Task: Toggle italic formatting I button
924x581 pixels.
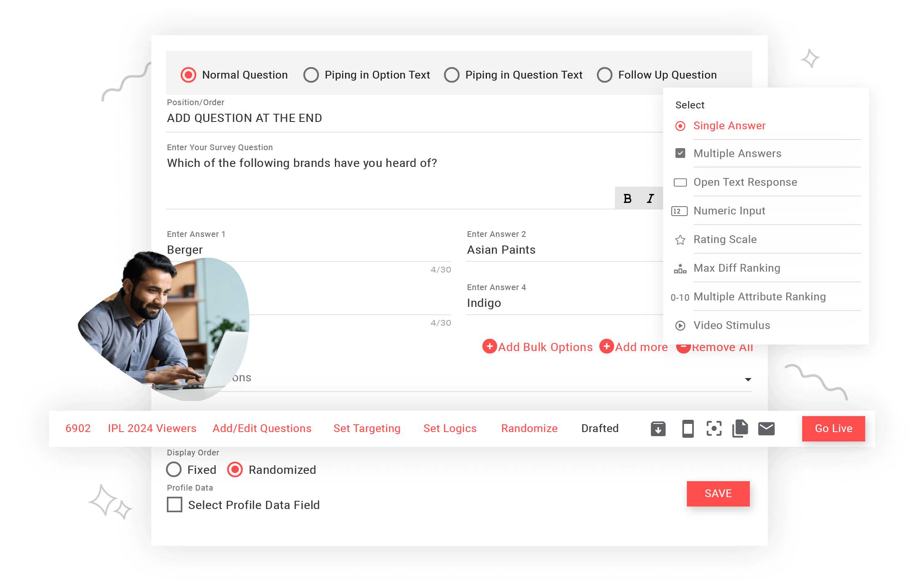Action: (x=650, y=199)
